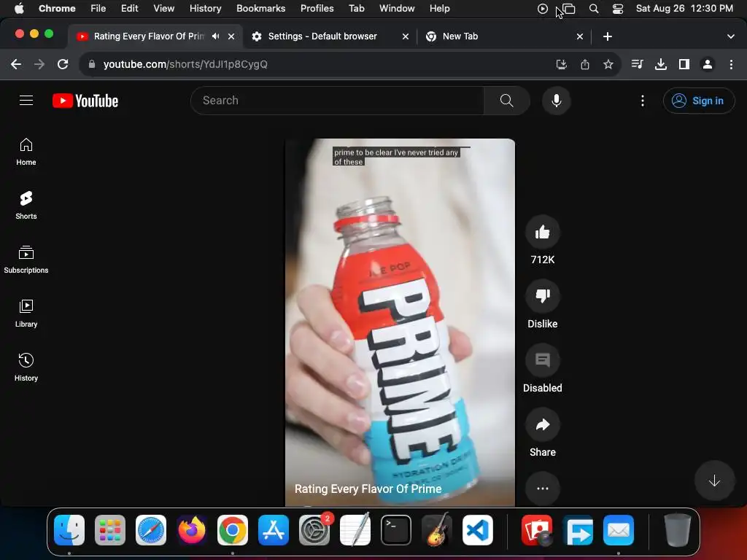
Task: Mute the tab's audio indicator
Action: 216,36
